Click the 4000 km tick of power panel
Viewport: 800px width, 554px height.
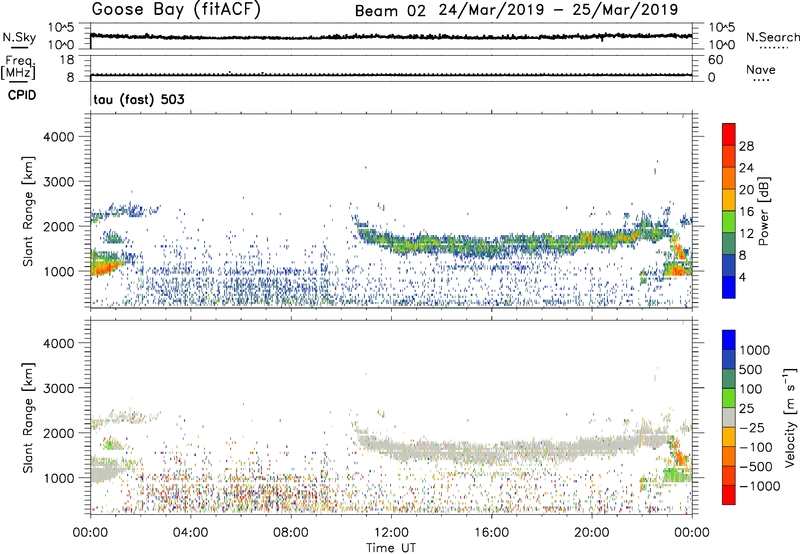point(59,137)
